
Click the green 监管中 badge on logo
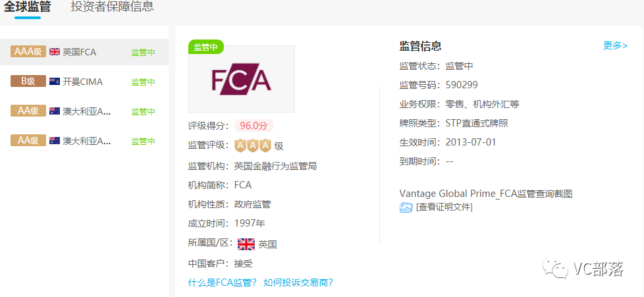[x=205, y=47]
